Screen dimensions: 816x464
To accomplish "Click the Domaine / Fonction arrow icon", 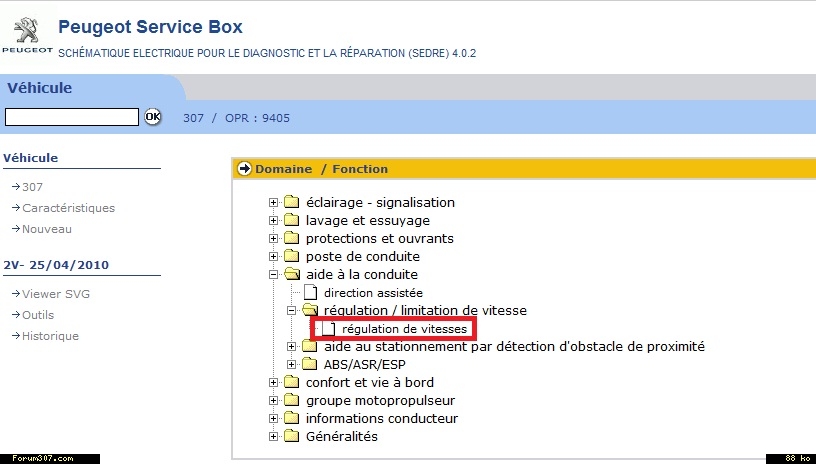I will coord(244,169).
